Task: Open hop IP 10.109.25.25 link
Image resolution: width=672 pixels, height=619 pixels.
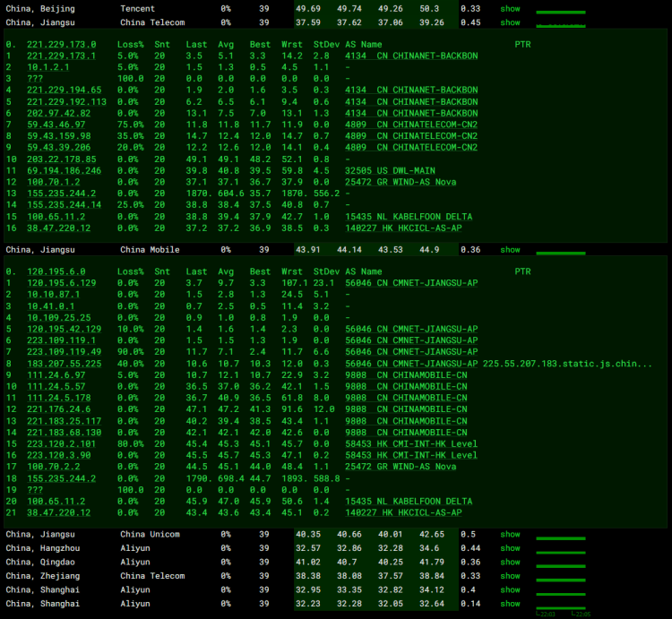Action: coord(59,318)
